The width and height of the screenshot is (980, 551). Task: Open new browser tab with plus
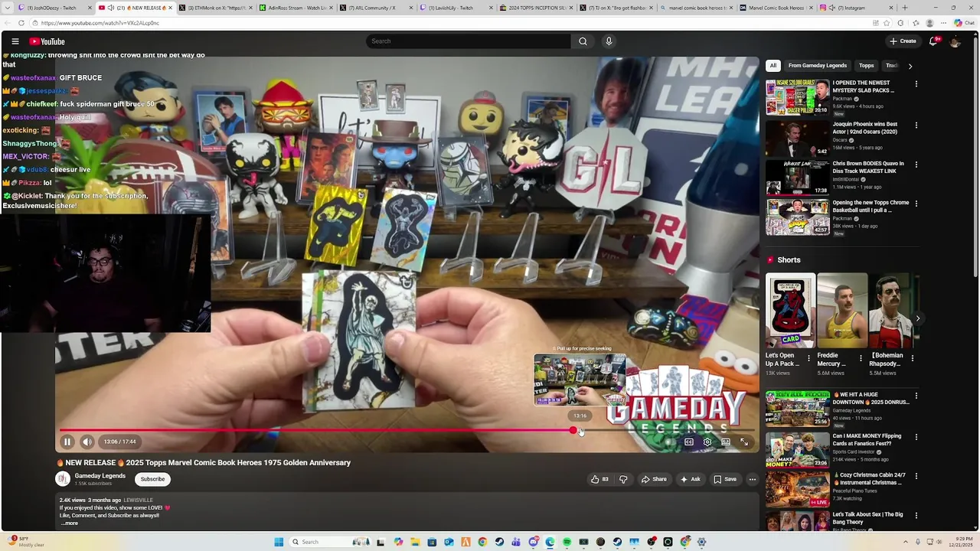904,8
